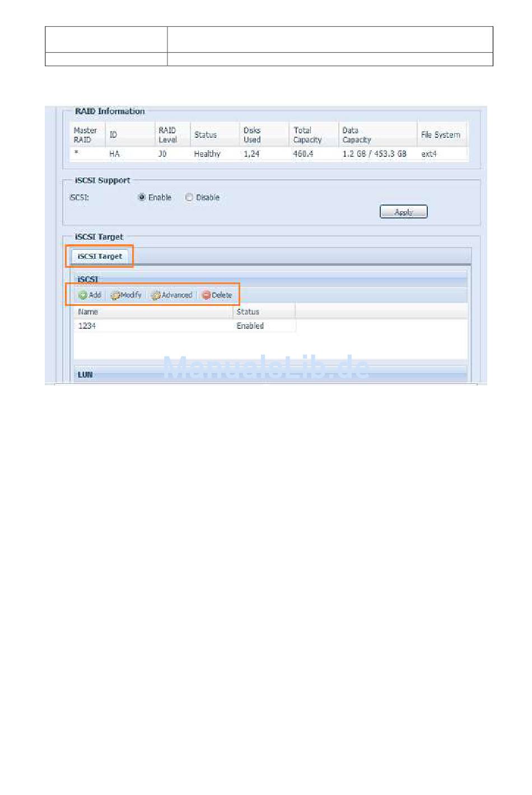Image resolution: width=532 pixels, height=795 pixels.
Task: Click the Healthy RAID status cell
Action: tap(207, 154)
